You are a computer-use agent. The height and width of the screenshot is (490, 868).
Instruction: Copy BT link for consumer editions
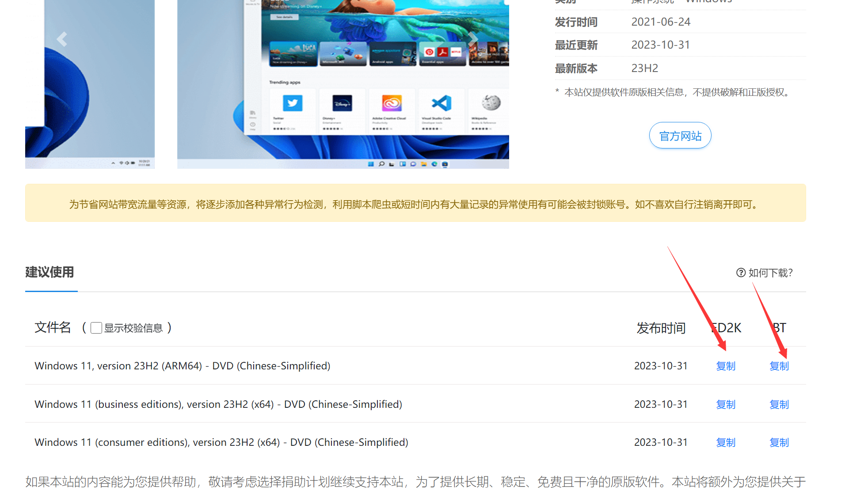tap(779, 442)
